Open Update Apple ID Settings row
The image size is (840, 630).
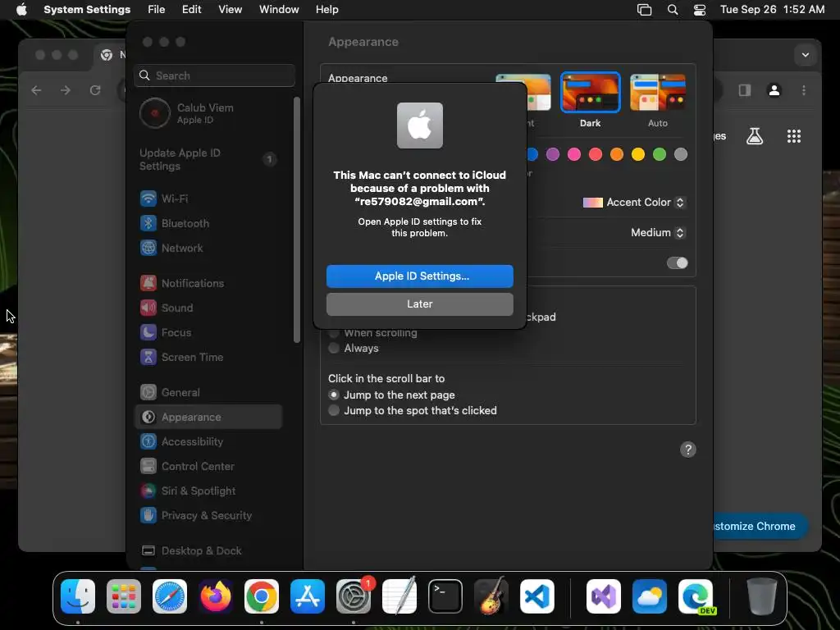point(209,160)
